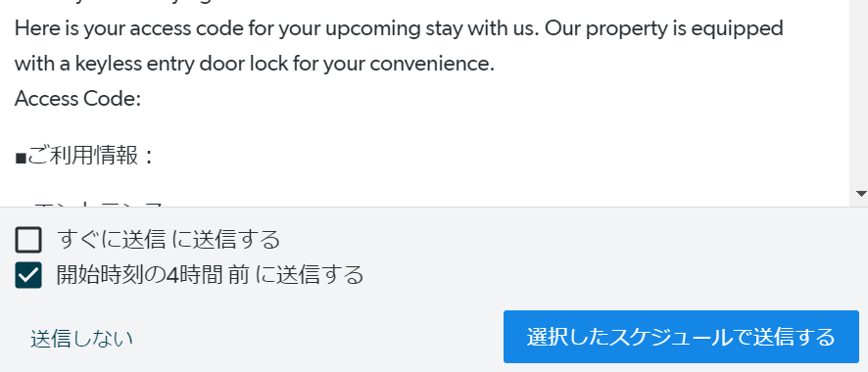Click the すぐに送信 に送信する label text
This screenshot has height=372, width=868.
[x=169, y=240]
